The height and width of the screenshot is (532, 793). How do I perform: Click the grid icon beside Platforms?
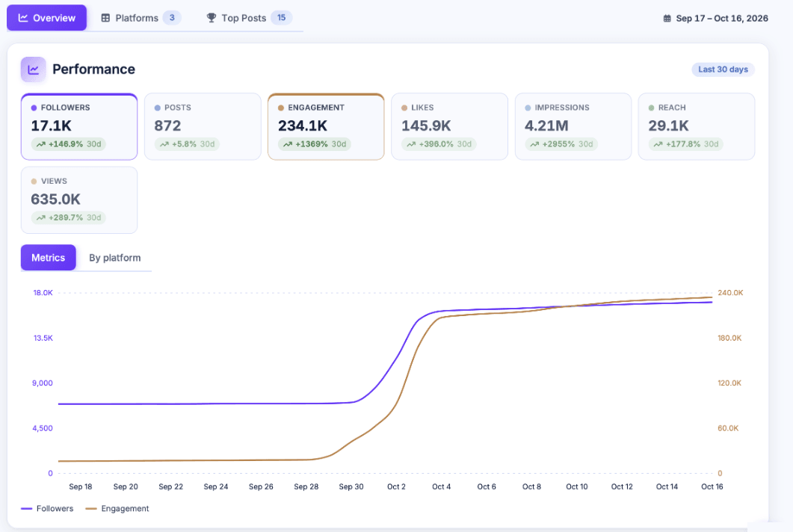pyautogui.click(x=105, y=18)
